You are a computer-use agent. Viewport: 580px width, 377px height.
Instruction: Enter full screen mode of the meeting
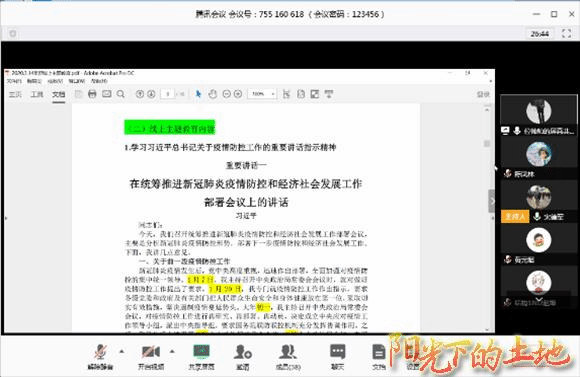[x=566, y=34]
